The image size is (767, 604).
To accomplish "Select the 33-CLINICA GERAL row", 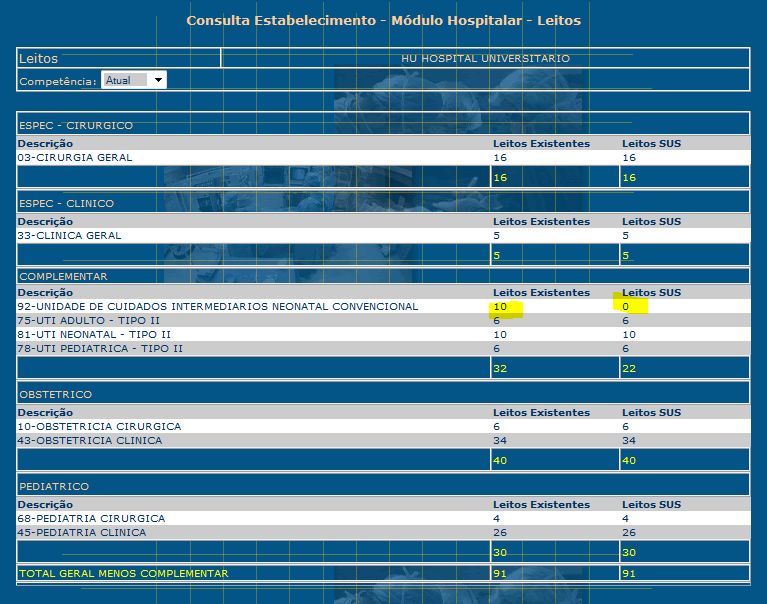I will coord(70,236).
